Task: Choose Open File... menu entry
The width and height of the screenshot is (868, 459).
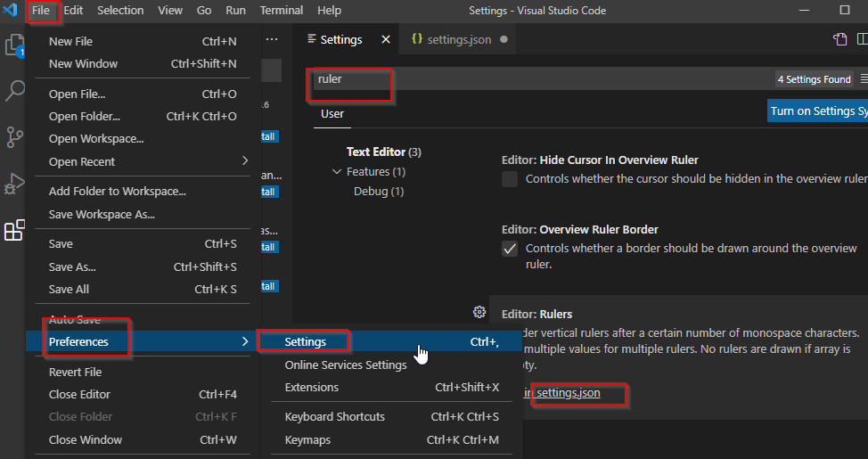Action: pyautogui.click(x=143, y=94)
